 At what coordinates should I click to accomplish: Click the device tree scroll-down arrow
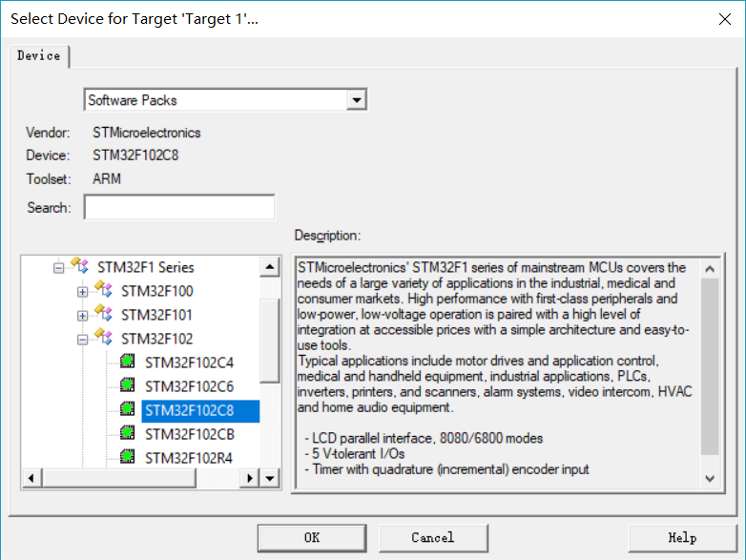(270, 478)
